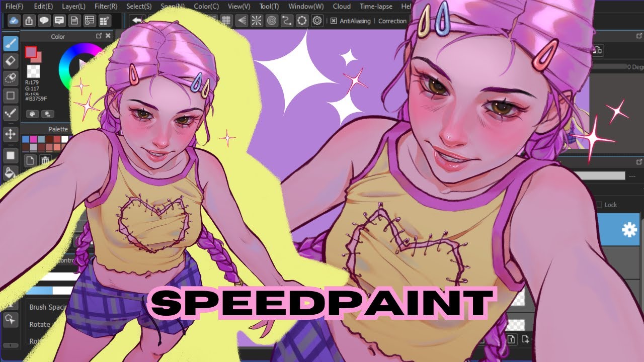Open the Tool(T) menu
The image size is (644, 362).
269,7
